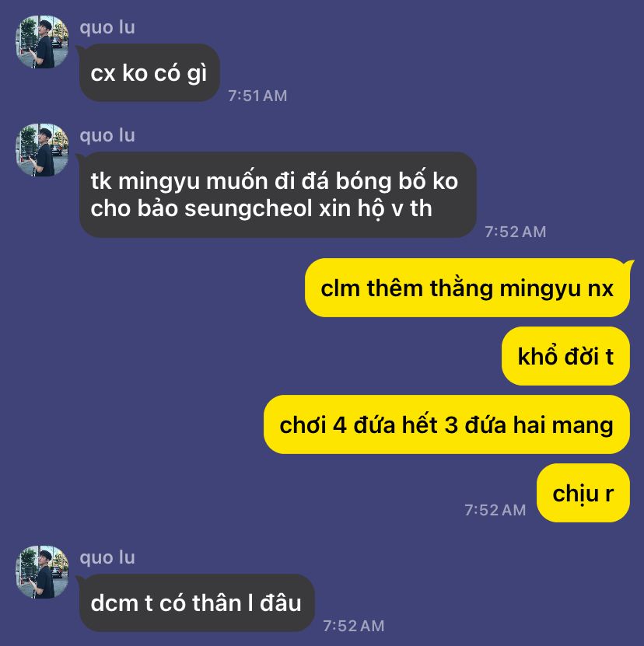Open "quo lu" name above the last gray message
The width and height of the screenshot is (644, 646).
[x=107, y=558]
